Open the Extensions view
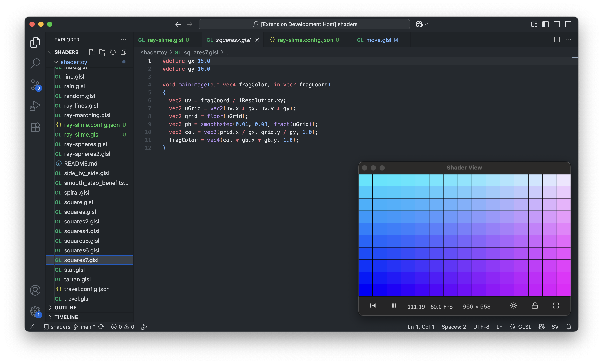603x364 pixels. [35, 127]
